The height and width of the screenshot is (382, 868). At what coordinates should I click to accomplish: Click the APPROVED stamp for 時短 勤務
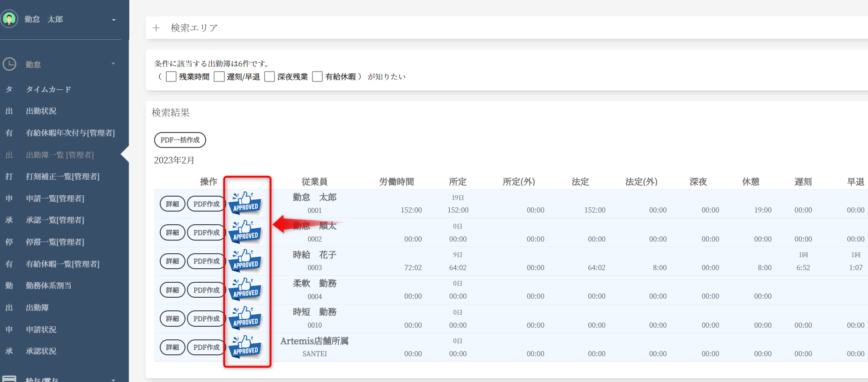pyautogui.click(x=245, y=318)
